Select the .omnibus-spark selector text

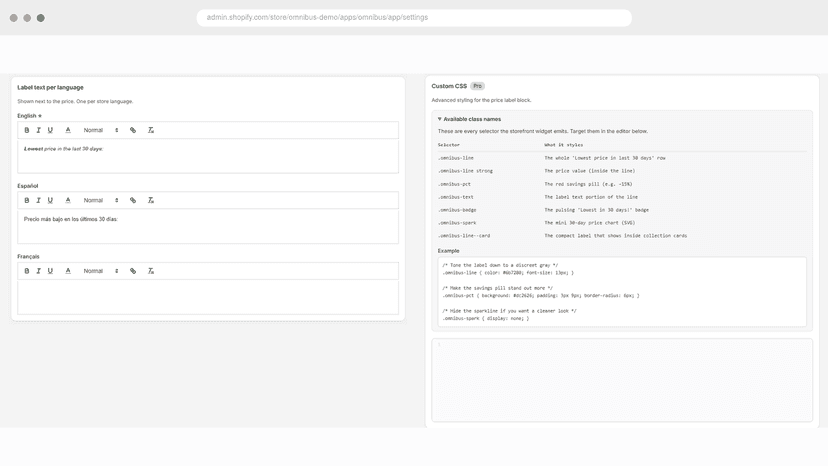point(457,223)
